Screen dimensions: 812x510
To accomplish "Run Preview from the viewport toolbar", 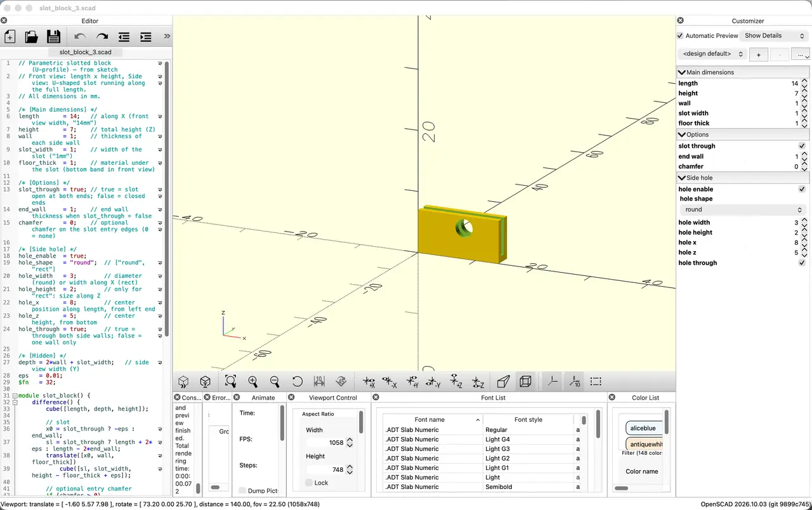I will [x=183, y=381].
